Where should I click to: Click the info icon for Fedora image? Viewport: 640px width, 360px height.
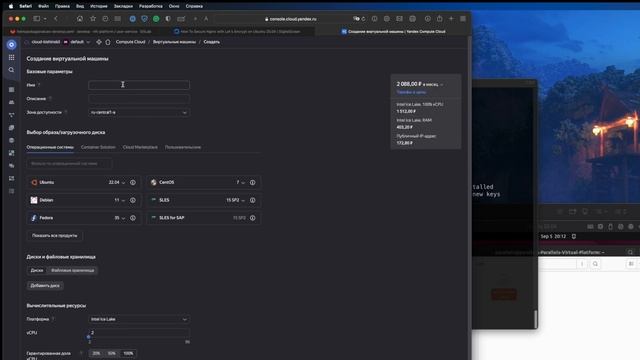pos(133,218)
